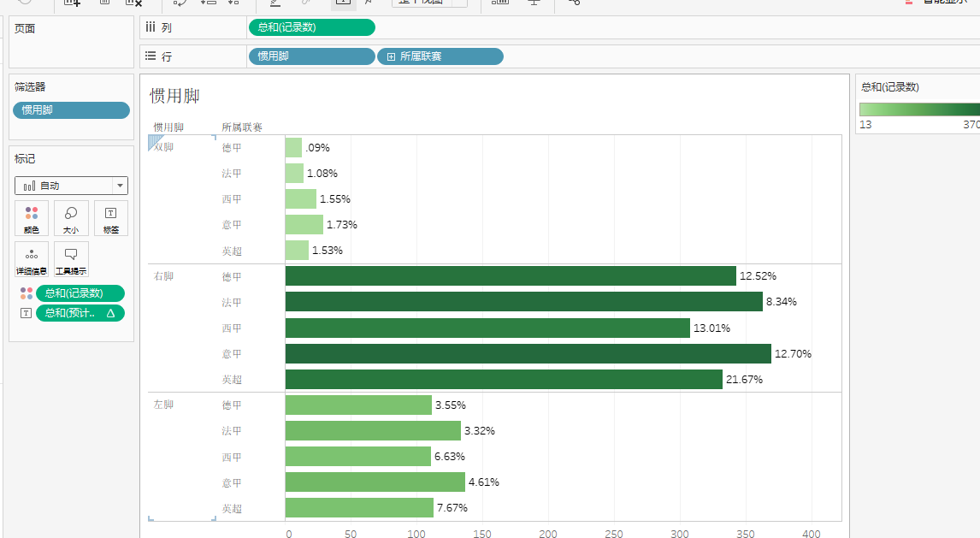Screen dimensions: 980x538
Task: Click the Color button in Marks card
Action: tap(32, 218)
